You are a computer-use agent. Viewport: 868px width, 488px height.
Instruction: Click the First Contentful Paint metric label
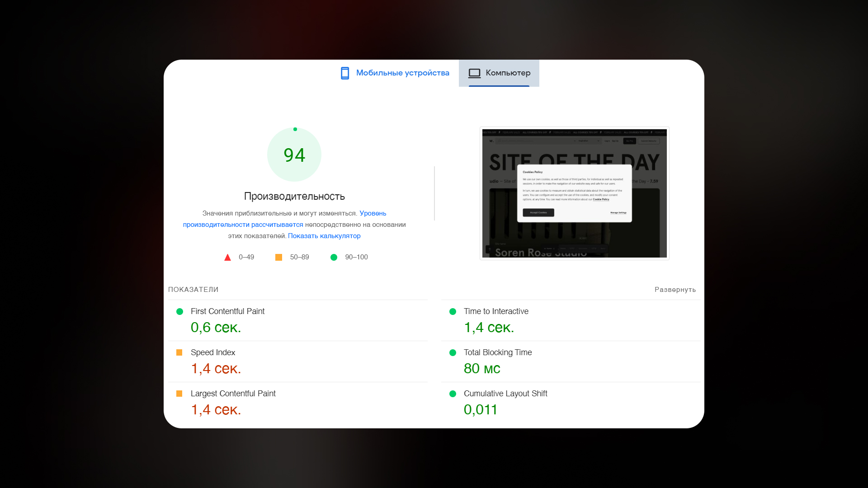coord(227,311)
